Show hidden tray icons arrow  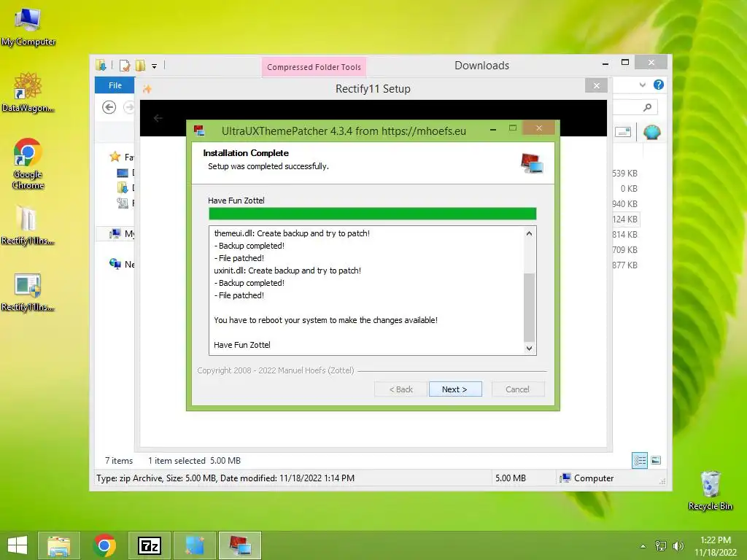(x=643, y=546)
